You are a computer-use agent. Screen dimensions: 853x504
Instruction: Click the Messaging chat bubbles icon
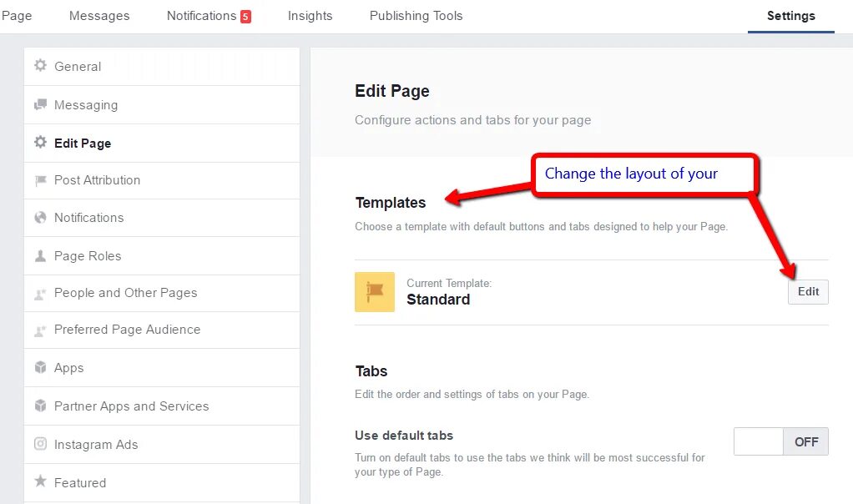pyautogui.click(x=40, y=104)
